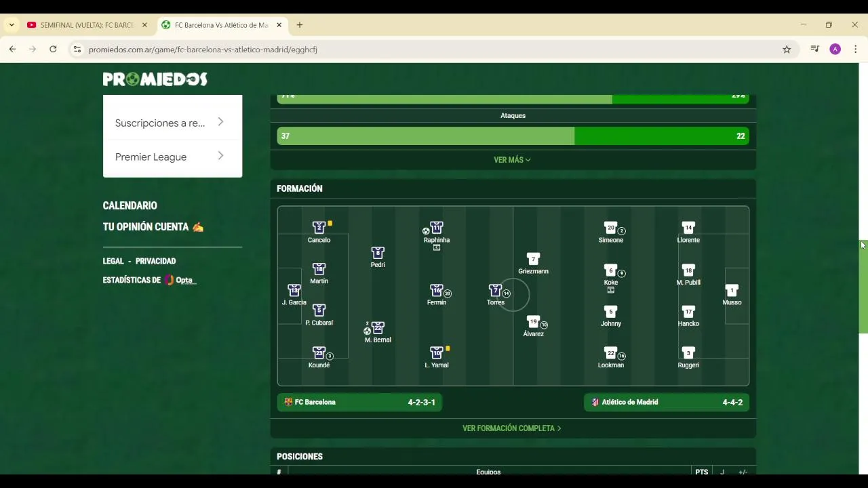Click Ruggeri's number 3 jersey icon
Viewport: 868px width, 488px height.
[x=688, y=353]
